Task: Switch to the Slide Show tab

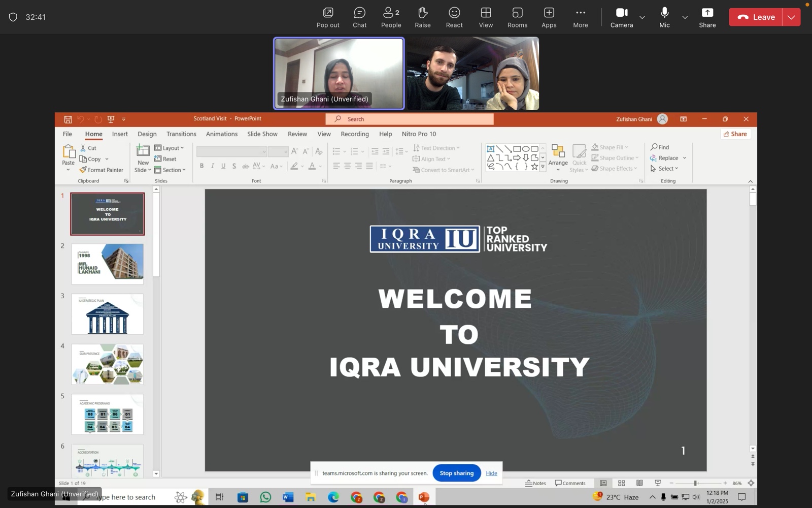Action: [262, 134]
